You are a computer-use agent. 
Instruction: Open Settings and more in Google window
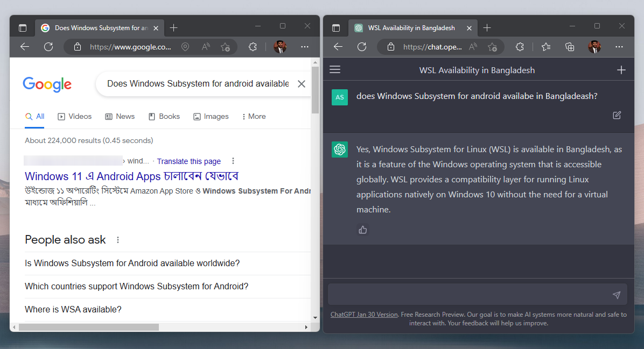tap(304, 47)
